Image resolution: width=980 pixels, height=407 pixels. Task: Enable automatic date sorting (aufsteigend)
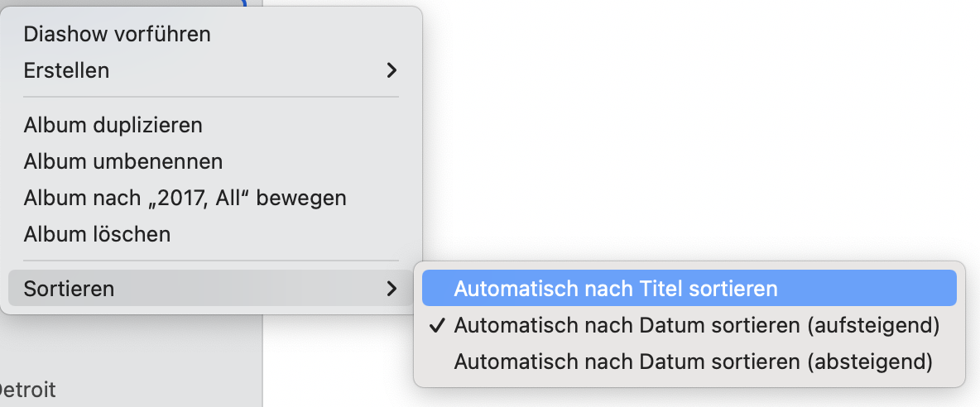click(697, 326)
